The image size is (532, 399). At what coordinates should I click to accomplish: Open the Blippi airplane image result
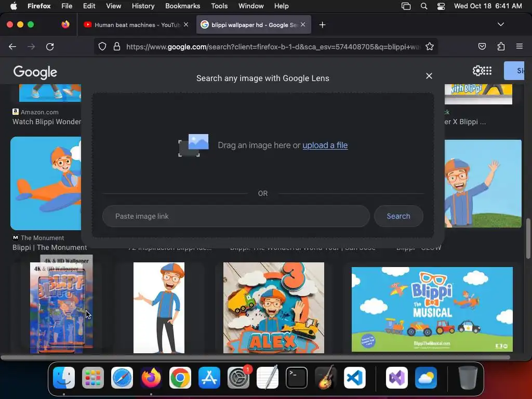(46, 183)
